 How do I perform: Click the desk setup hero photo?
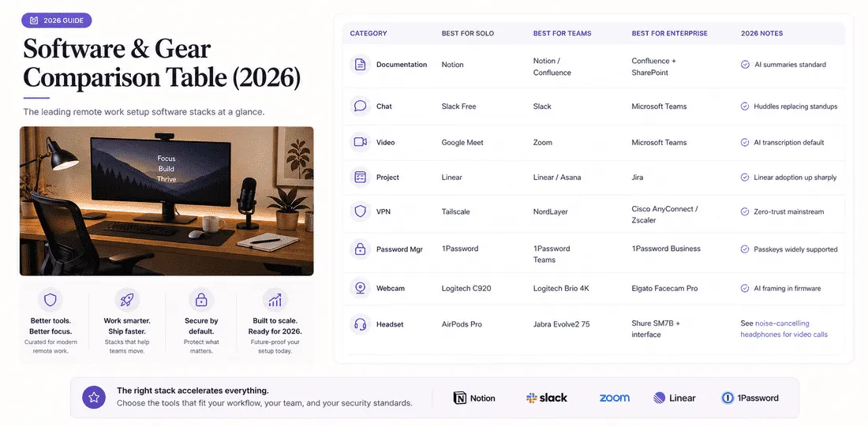click(166, 201)
